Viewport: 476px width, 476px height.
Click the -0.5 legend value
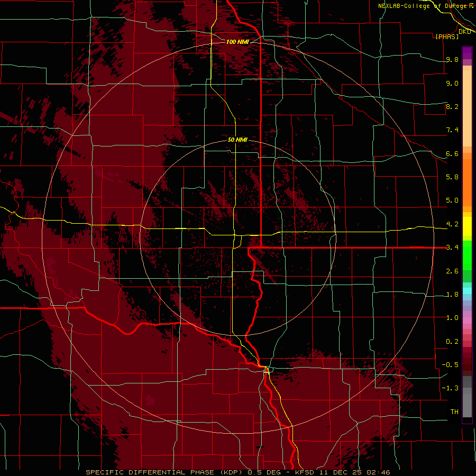click(450, 365)
